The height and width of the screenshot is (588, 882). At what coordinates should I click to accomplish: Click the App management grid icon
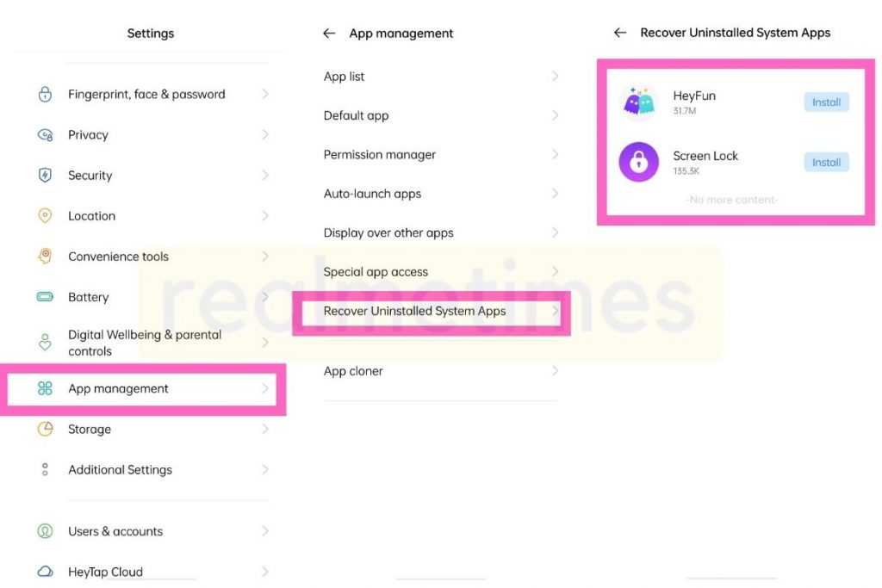point(45,388)
